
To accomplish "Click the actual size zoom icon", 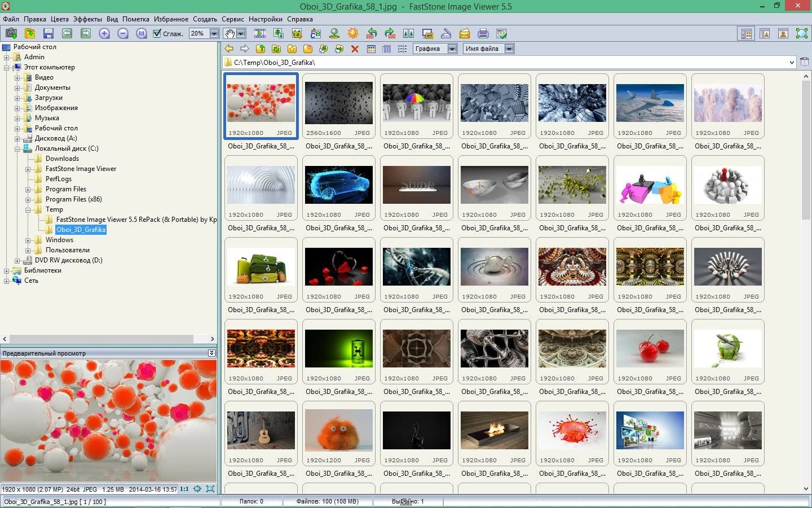I will (142, 33).
